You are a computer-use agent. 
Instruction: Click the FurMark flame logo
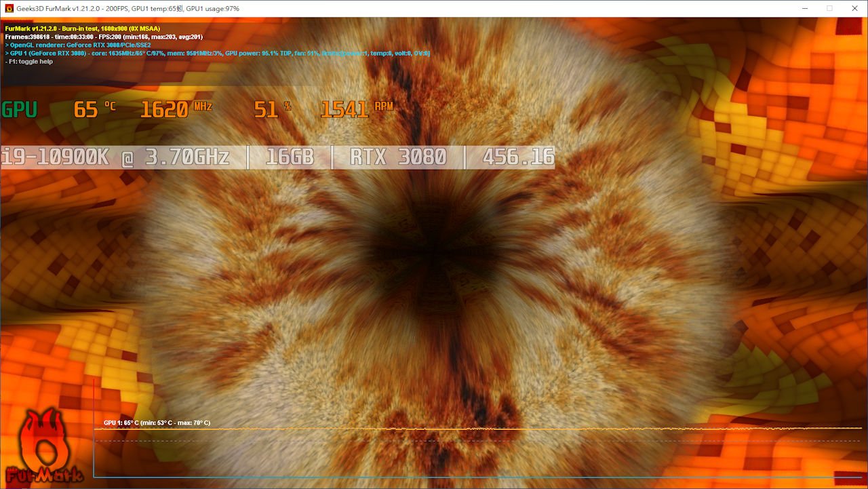pyautogui.click(x=43, y=445)
